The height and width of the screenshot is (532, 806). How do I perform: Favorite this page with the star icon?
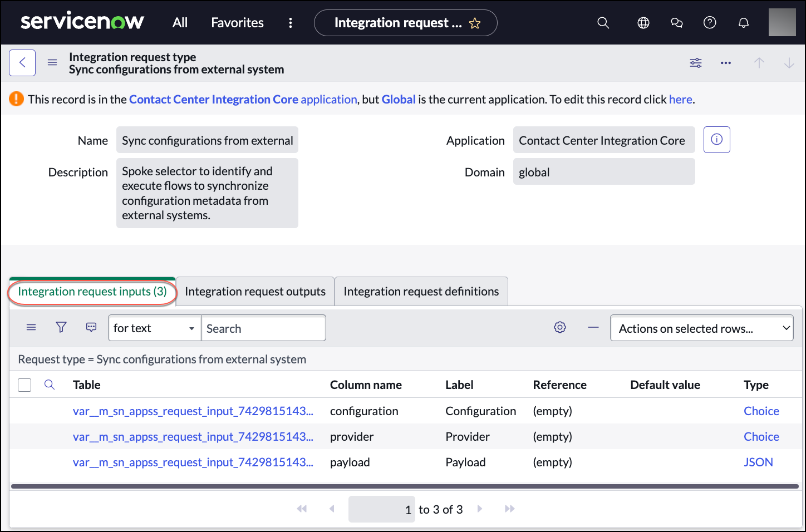475,23
